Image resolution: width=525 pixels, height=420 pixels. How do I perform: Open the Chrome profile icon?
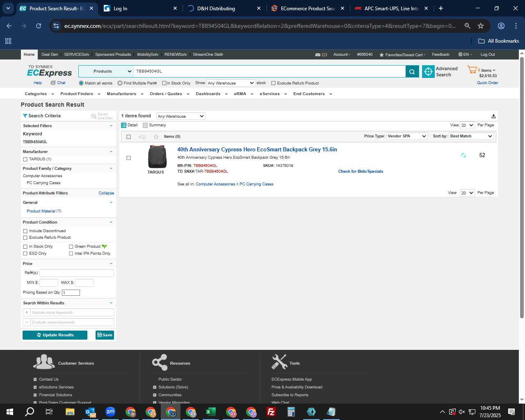click(501, 26)
